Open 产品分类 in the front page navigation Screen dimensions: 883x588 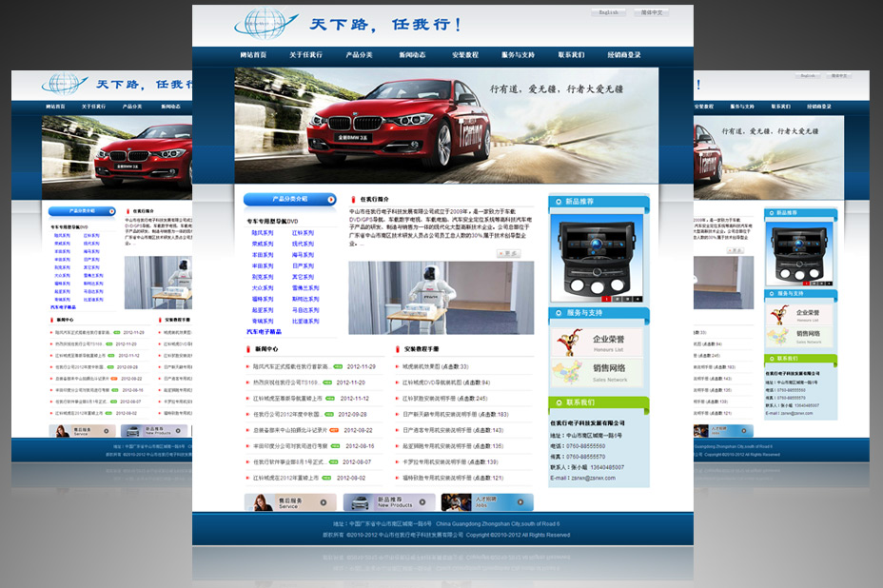(x=360, y=54)
